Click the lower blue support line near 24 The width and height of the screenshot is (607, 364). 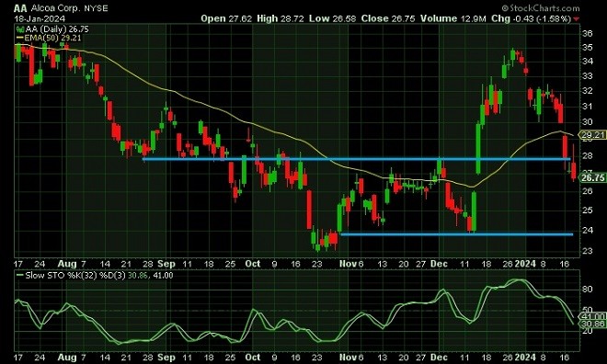pos(456,234)
